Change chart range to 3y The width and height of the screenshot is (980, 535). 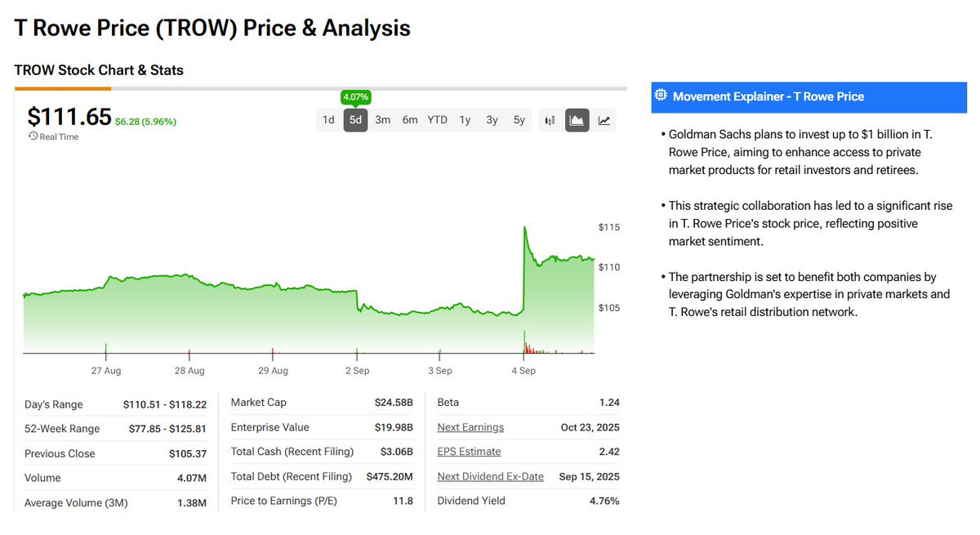pyautogui.click(x=492, y=120)
